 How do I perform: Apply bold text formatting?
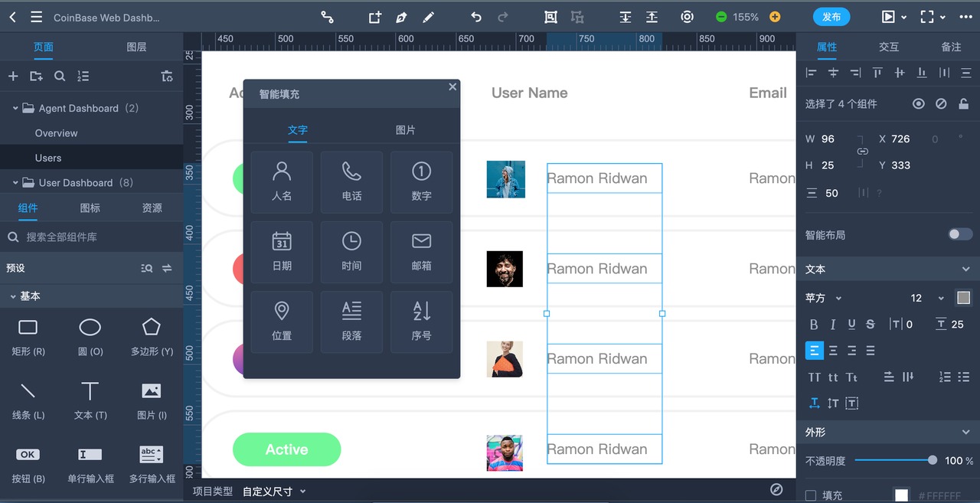pyautogui.click(x=814, y=325)
